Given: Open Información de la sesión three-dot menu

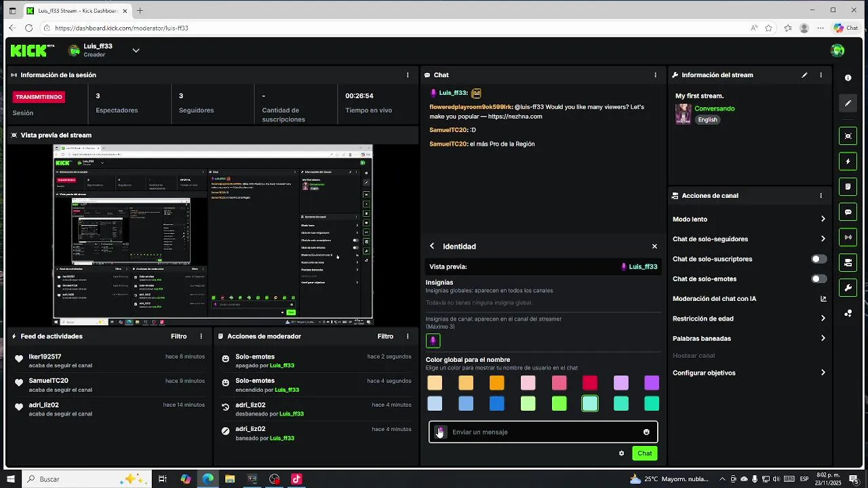Looking at the screenshot, I should click(408, 75).
